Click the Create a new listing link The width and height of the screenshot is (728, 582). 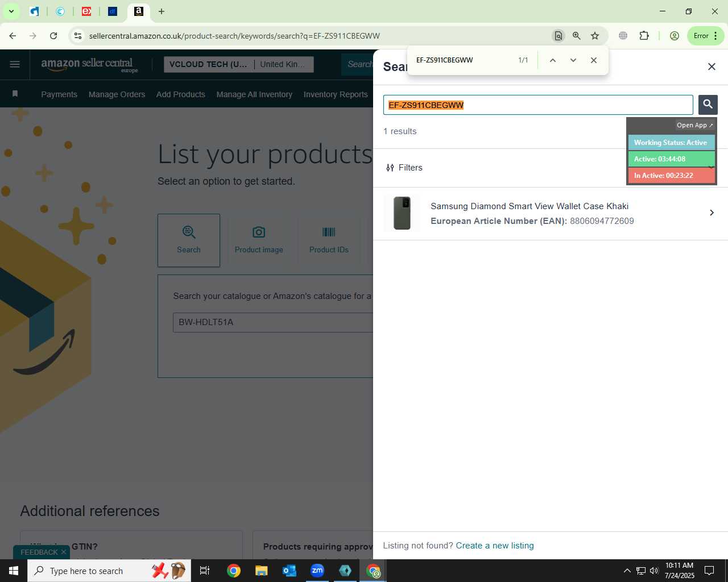pyautogui.click(x=495, y=546)
